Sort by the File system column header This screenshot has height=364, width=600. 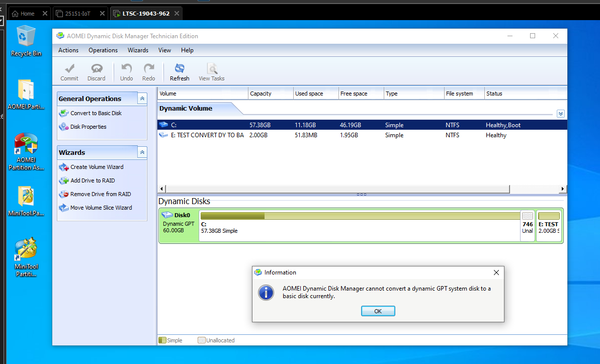[464, 94]
